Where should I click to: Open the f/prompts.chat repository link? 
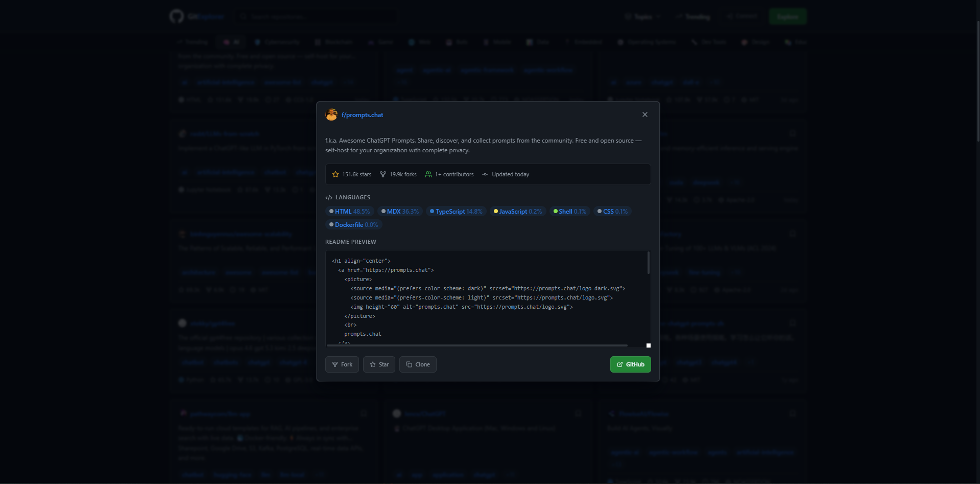coord(362,115)
